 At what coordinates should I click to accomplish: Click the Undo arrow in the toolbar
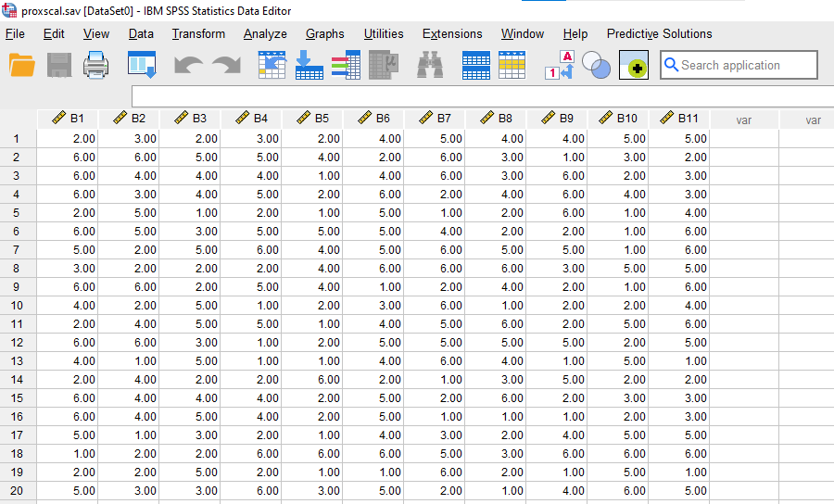pyautogui.click(x=188, y=66)
